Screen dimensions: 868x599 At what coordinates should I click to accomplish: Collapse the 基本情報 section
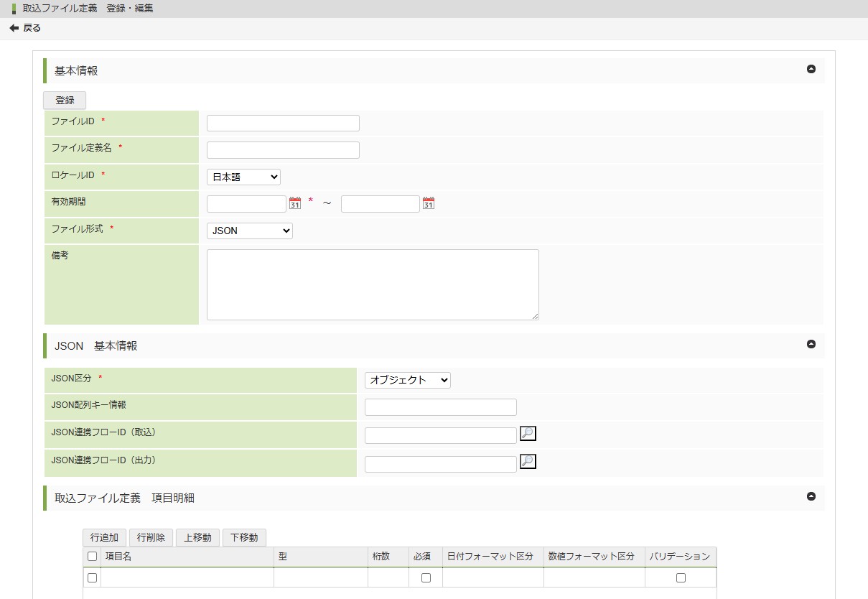(x=811, y=70)
